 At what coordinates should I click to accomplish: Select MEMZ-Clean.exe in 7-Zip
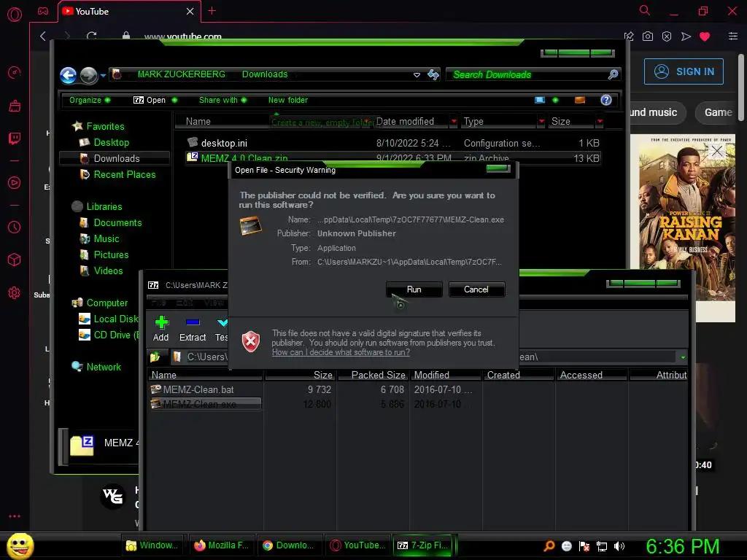[205, 404]
